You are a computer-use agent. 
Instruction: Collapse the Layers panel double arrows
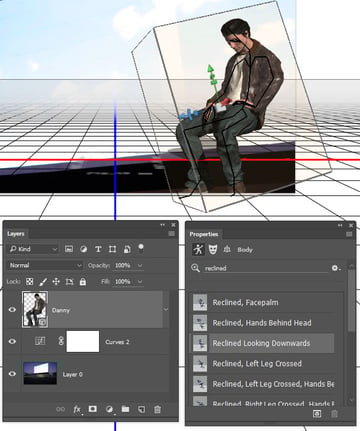coord(162,225)
